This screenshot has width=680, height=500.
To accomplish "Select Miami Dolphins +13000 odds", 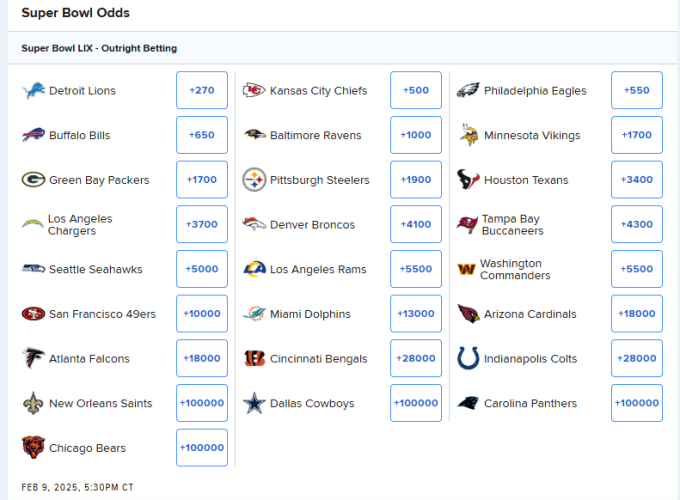I will tap(416, 314).
